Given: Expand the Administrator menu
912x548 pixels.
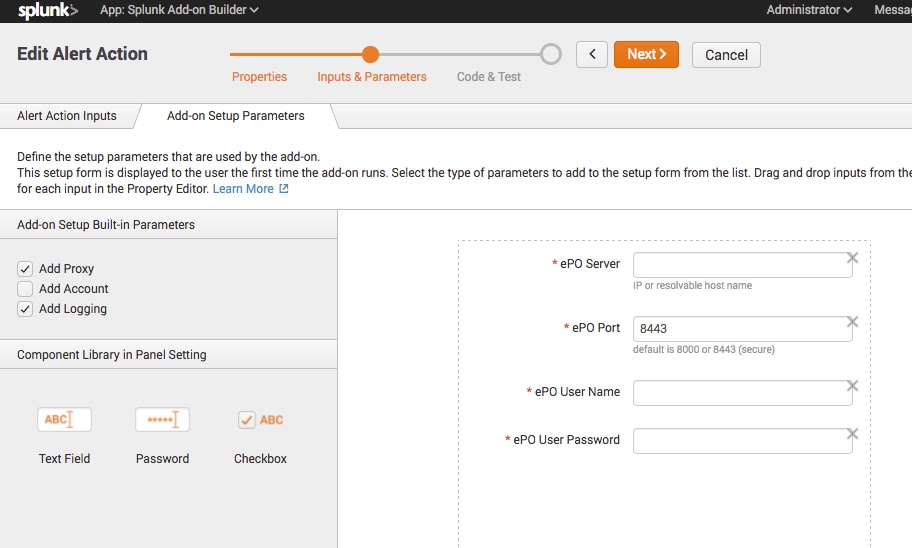Looking at the screenshot, I should pyautogui.click(x=809, y=10).
